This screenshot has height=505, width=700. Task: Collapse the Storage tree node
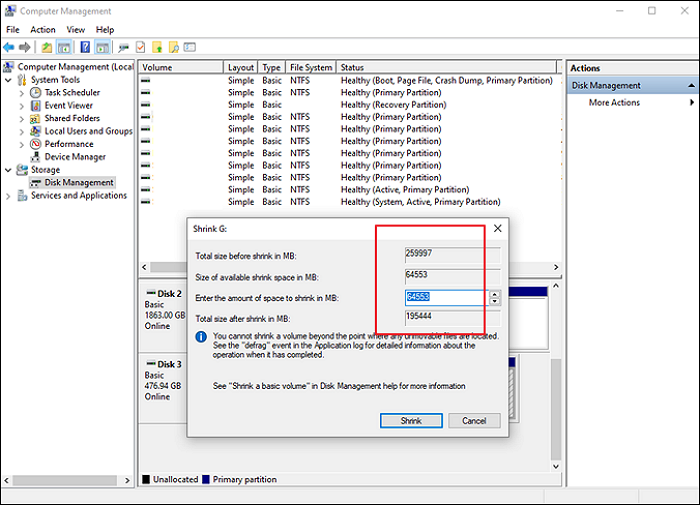10,170
